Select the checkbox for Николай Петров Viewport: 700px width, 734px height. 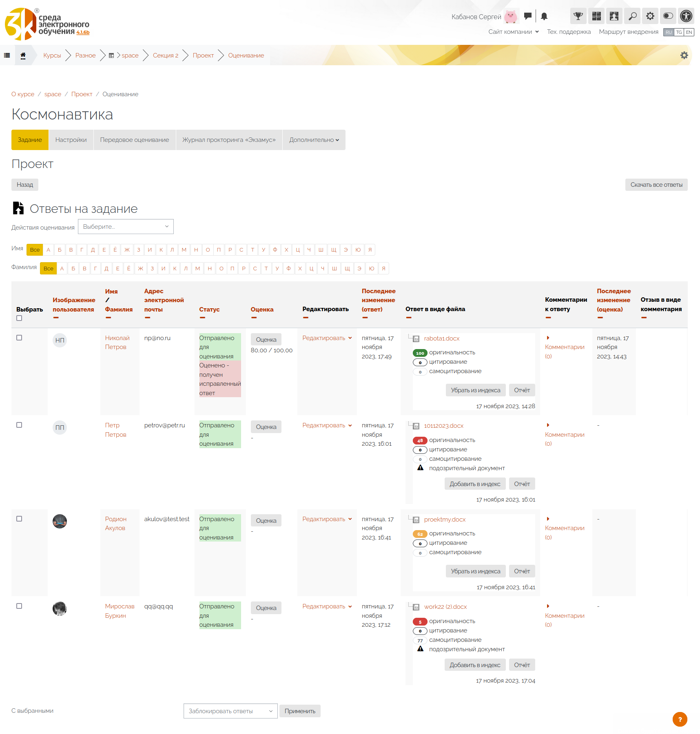[19, 338]
